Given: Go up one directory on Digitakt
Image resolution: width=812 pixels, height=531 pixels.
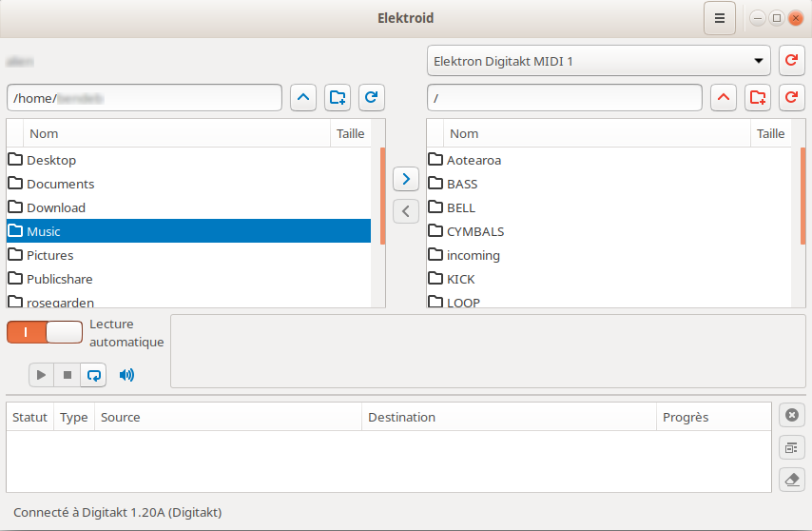Looking at the screenshot, I should click(x=724, y=97).
